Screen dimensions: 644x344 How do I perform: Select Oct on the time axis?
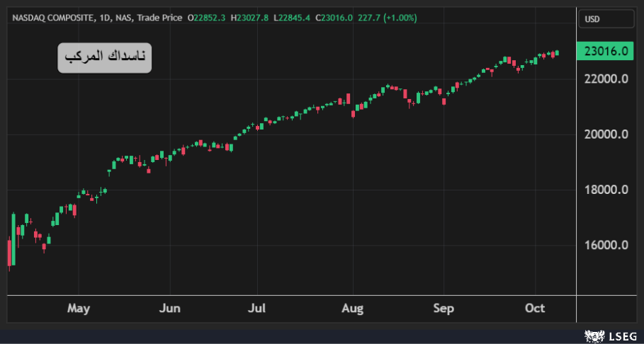pyautogui.click(x=535, y=309)
